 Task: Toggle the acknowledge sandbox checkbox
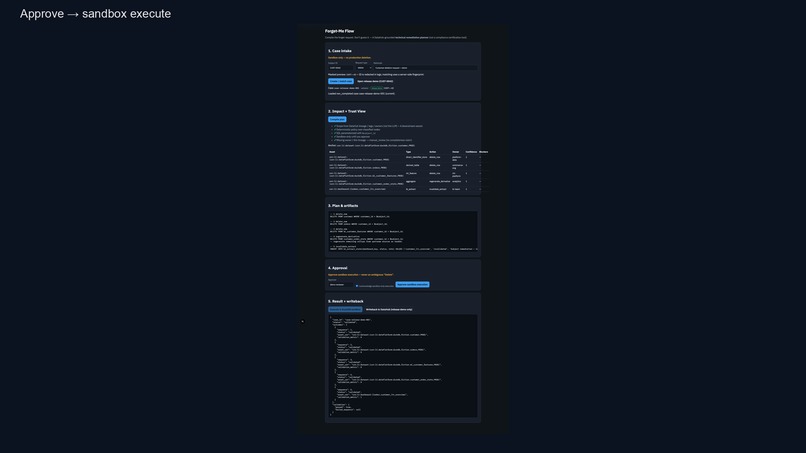pyautogui.click(x=357, y=286)
